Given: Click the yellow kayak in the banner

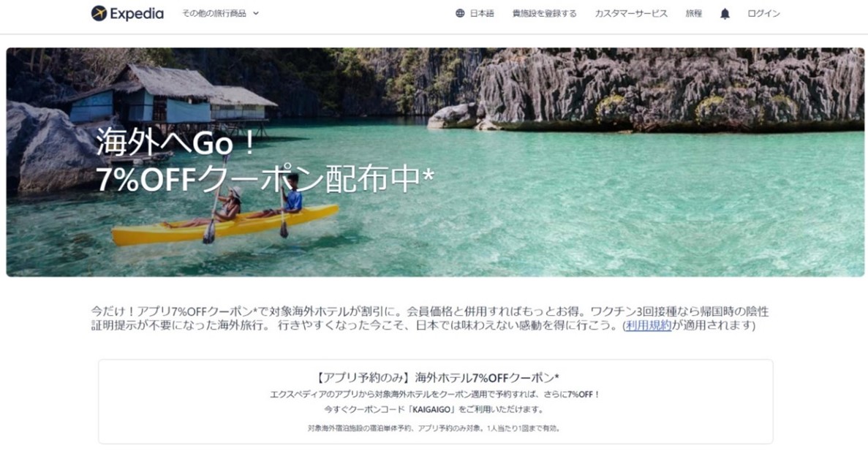Looking at the screenshot, I should coord(224,225).
